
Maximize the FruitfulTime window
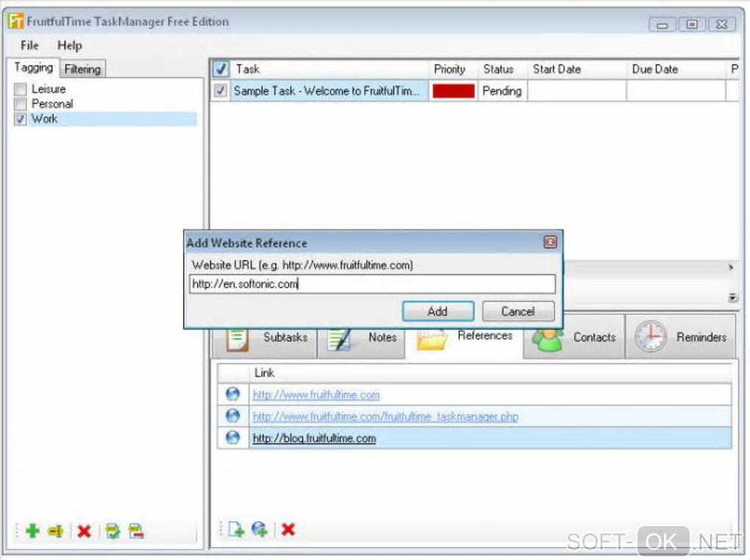click(692, 24)
